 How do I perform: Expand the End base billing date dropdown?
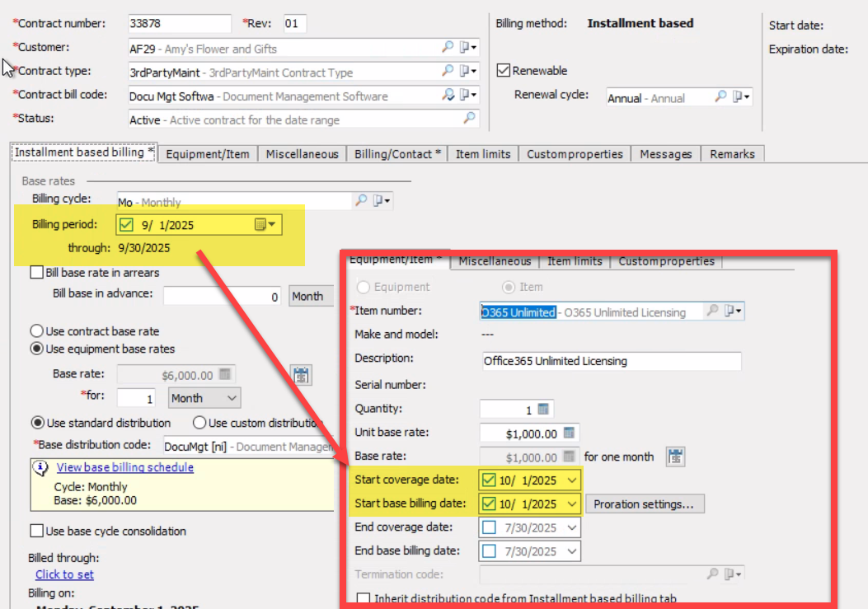click(572, 551)
